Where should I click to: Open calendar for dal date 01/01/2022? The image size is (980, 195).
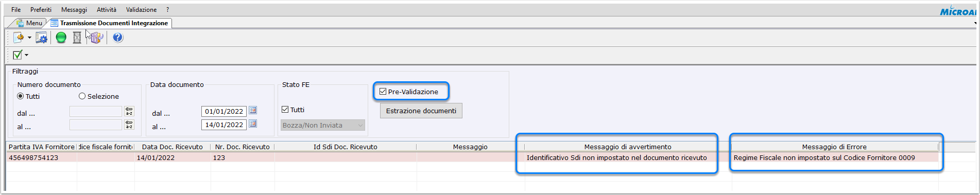(253, 111)
